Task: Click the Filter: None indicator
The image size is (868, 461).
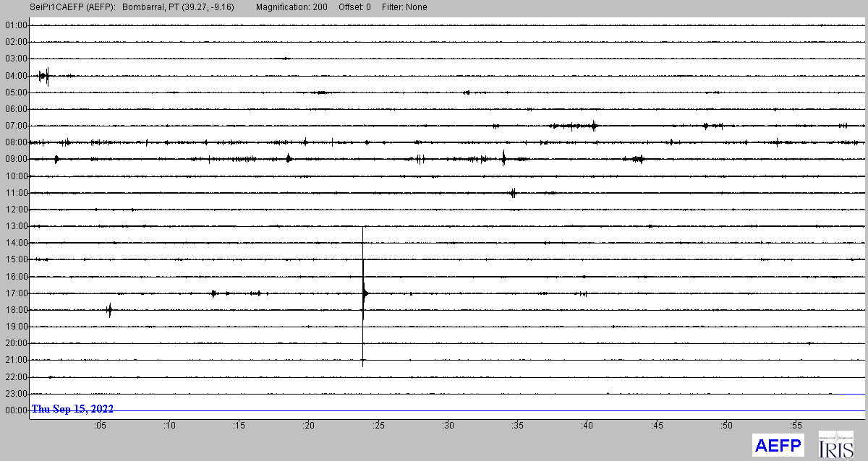Action: tap(404, 7)
